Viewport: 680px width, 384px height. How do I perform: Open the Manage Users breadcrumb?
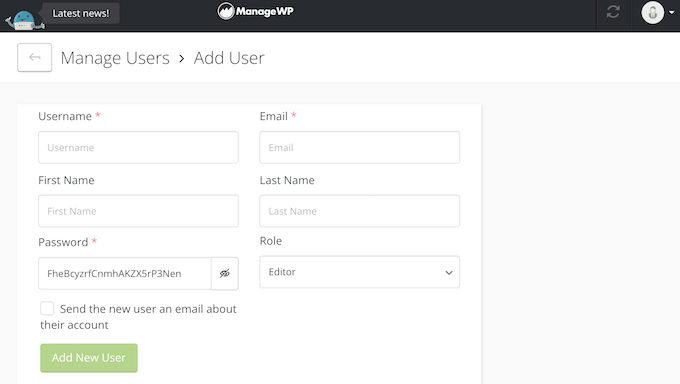click(x=115, y=58)
